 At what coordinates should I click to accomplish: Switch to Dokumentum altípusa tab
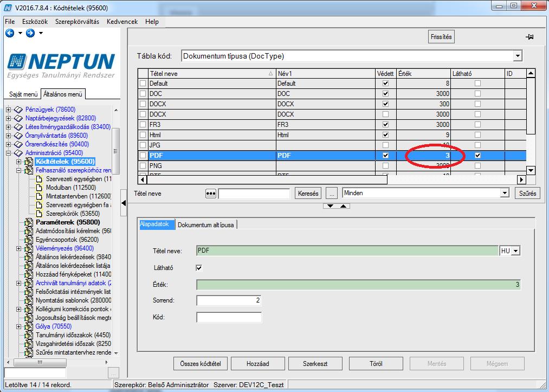click(x=206, y=225)
